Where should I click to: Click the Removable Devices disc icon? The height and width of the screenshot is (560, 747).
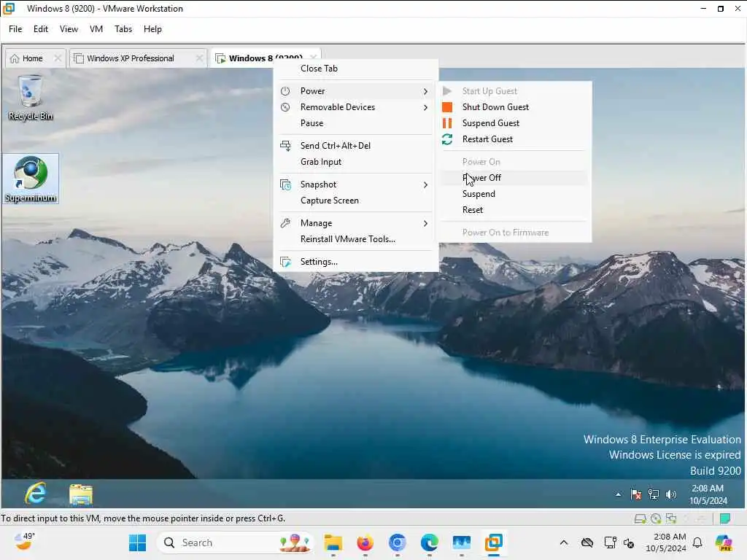(285, 107)
